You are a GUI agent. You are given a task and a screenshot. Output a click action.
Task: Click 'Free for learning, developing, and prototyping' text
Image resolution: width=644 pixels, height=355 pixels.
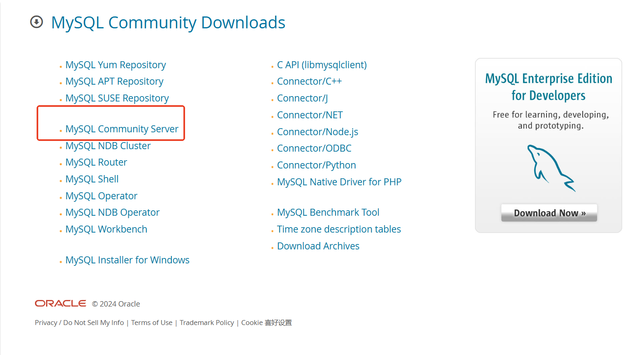coord(551,120)
